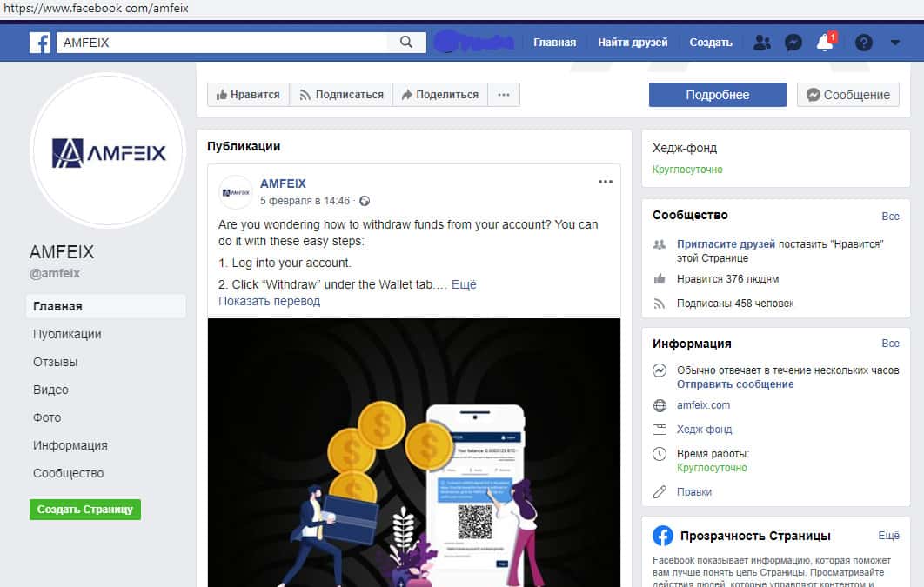Click the Подробнее blue button
924x587 pixels.
[x=717, y=95]
